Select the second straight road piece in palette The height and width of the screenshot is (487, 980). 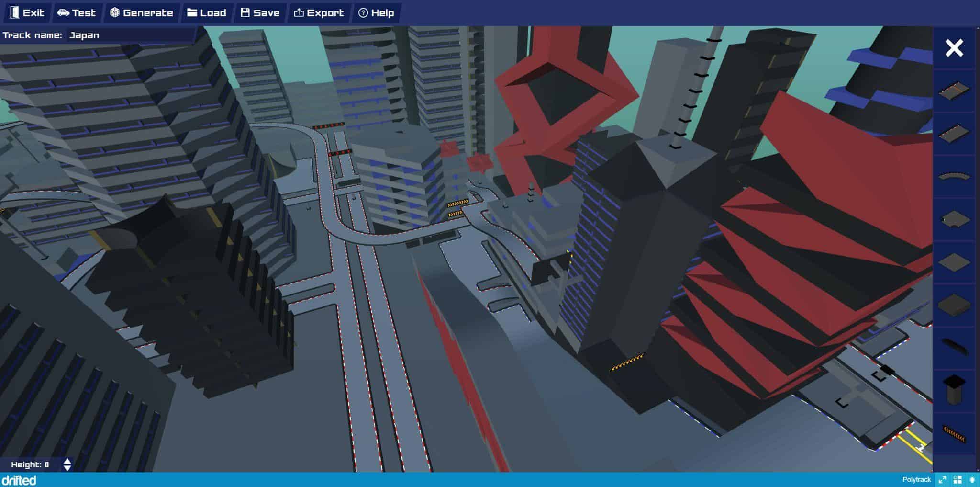[x=954, y=134]
